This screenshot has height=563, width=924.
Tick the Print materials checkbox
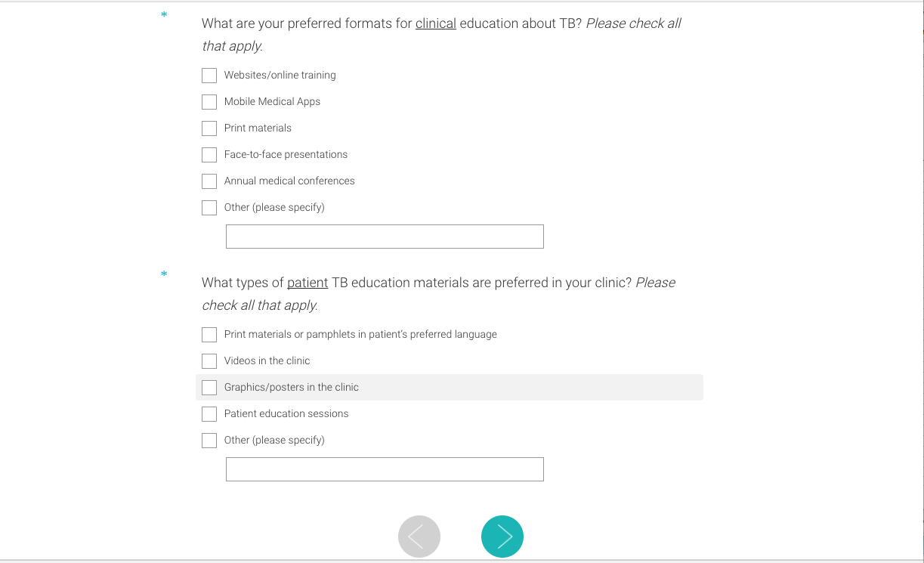209,128
